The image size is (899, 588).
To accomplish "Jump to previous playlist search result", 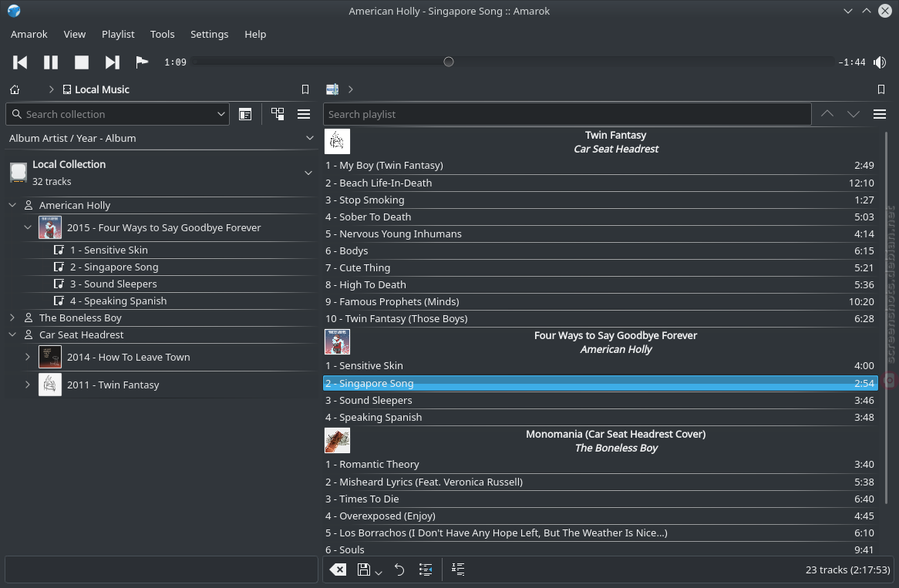I will point(827,114).
